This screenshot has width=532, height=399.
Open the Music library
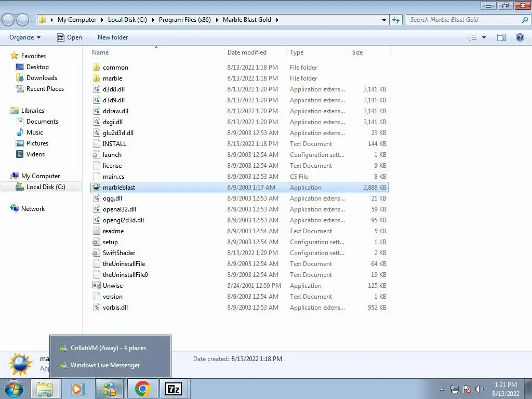[35, 132]
